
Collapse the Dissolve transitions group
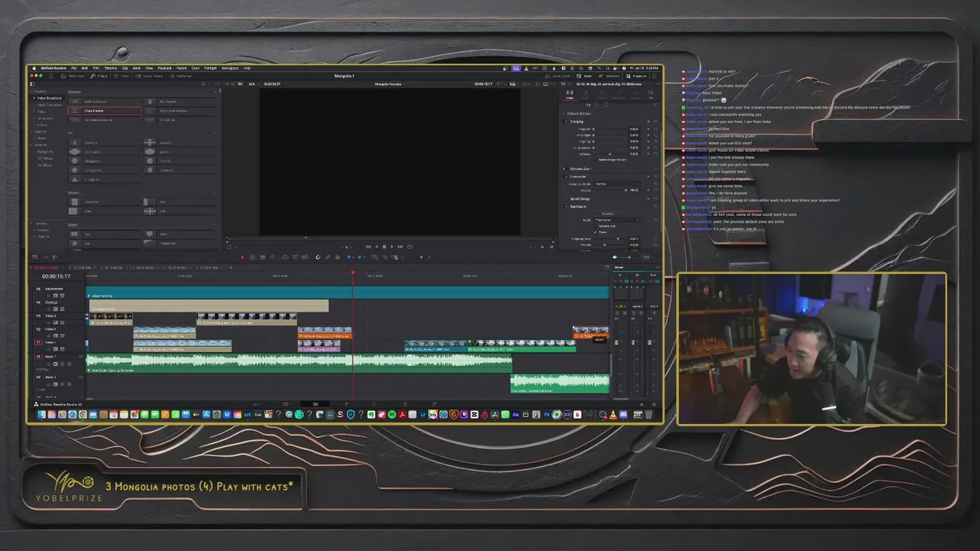tap(215, 92)
